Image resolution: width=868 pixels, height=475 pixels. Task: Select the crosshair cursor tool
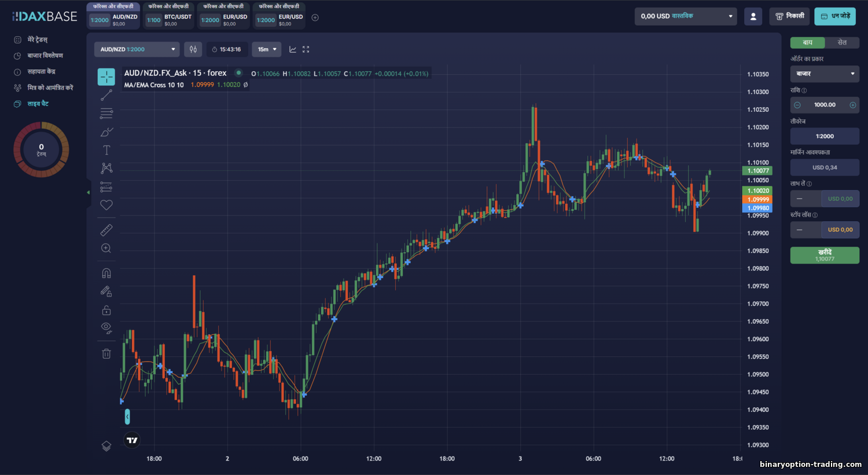click(x=106, y=76)
